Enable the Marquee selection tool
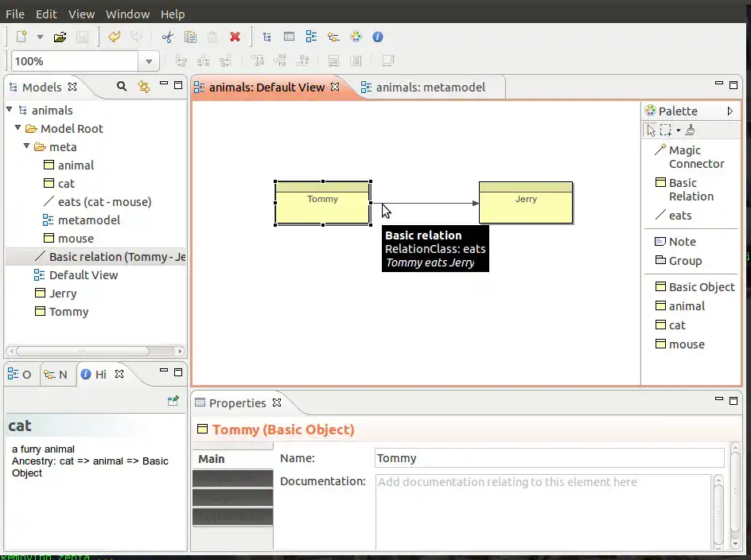Viewport: 751px width, 560px height. point(666,130)
